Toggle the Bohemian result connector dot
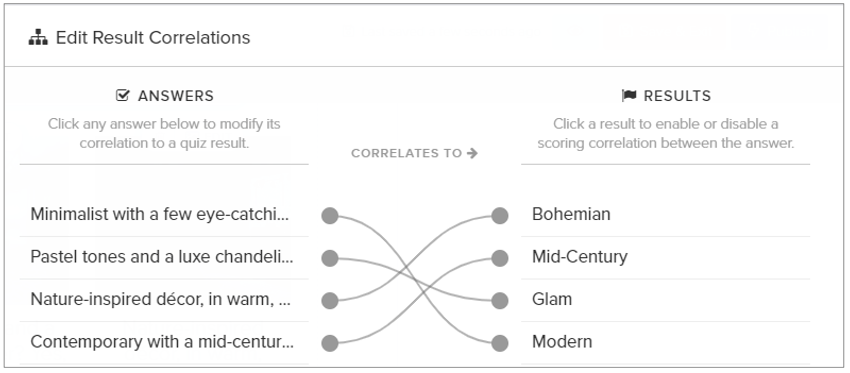 click(500, 215)
